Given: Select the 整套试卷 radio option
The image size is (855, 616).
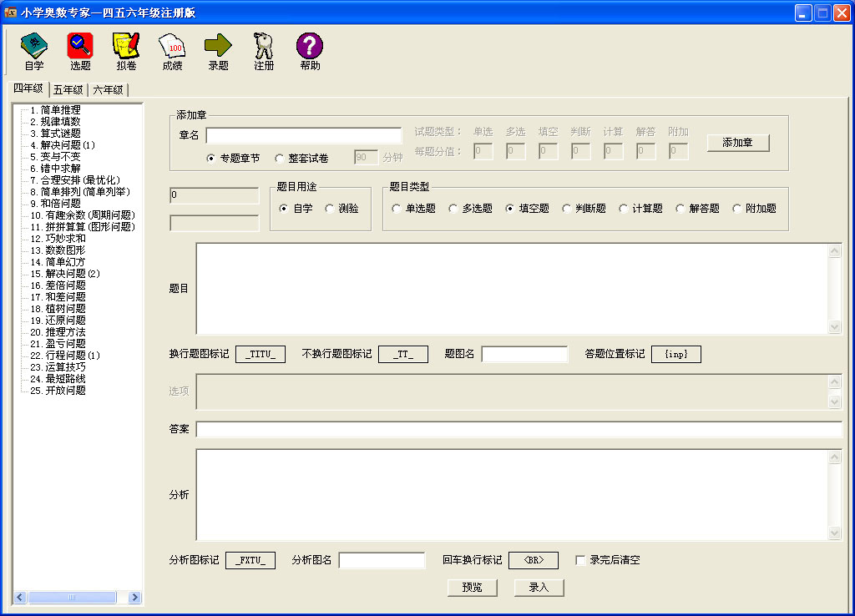Looking at the screenshot, I should (x=279, y=158).
